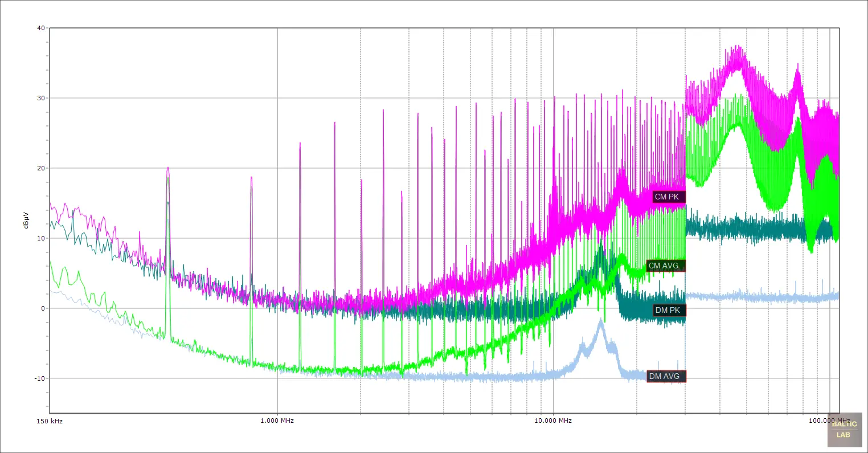
Task: Click the Baltic Lab watermark logo
Action: click(844, 429)
